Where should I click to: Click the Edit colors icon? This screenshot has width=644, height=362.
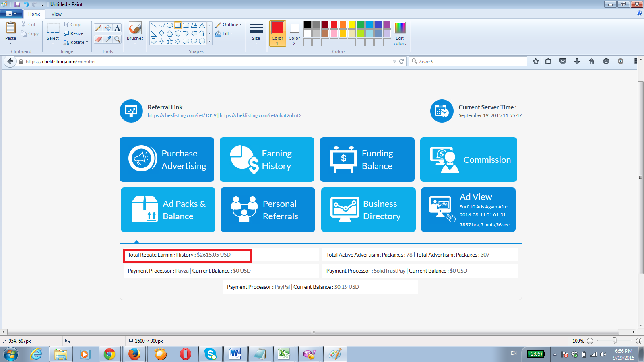click(x=400, y=33)
